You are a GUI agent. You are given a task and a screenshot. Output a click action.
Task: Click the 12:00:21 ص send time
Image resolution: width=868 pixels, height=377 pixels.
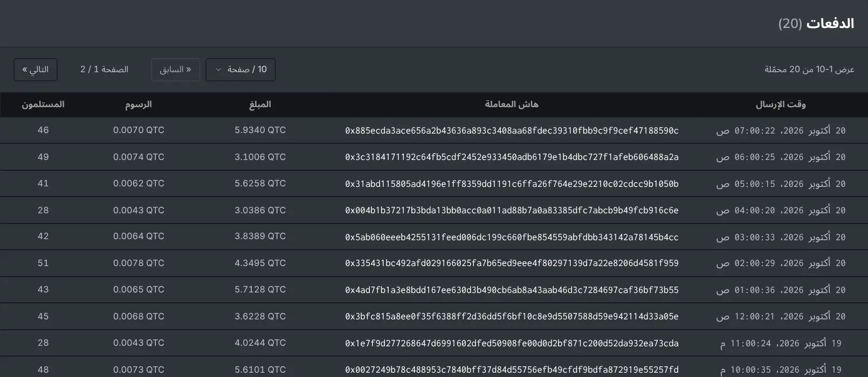(x=781, y=317)
